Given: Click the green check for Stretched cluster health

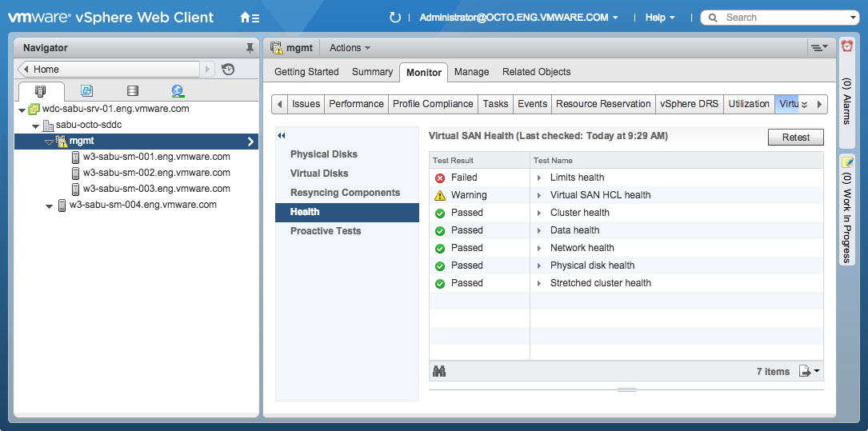Looking at the screenshot, I should [x=440, y=284].
